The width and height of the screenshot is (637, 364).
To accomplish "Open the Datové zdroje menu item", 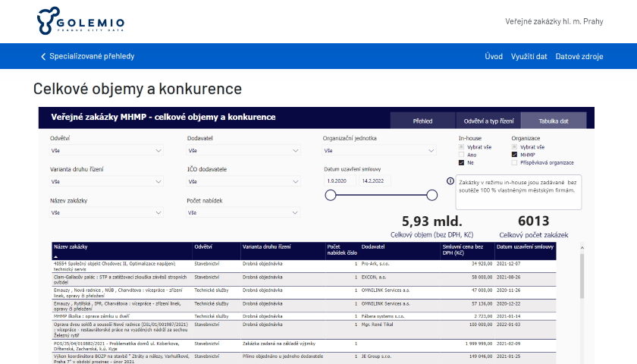I will pos(579,56).
